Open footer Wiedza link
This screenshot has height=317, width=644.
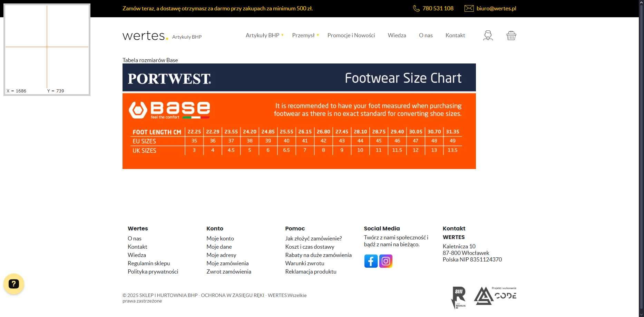tap(137, 255)
